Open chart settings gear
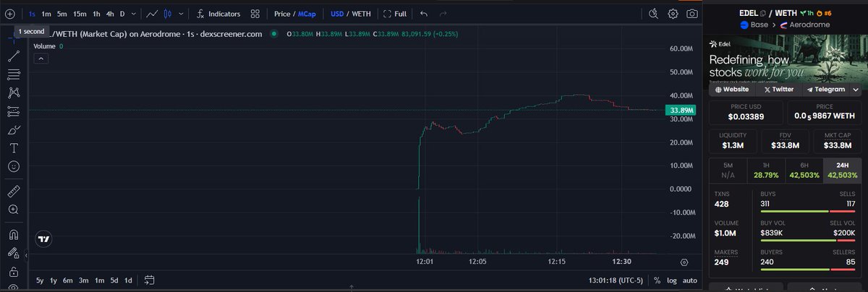The height and width of the screenshot is (292, 868). pos(673,13)
